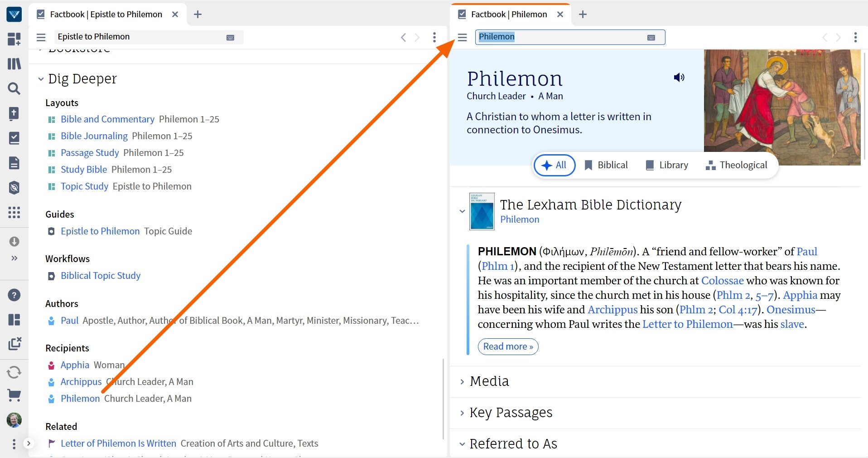Open Paul author entry

[x=69, y=321]
